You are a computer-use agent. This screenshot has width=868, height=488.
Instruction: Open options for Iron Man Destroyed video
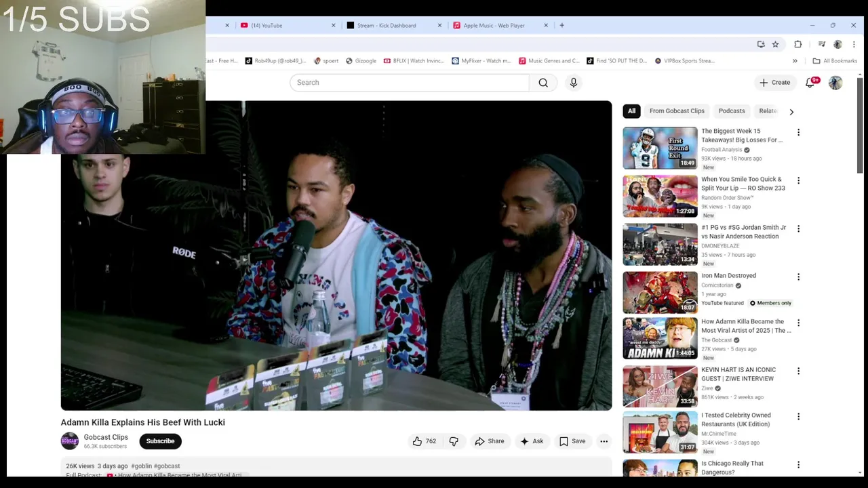(798, 277)
